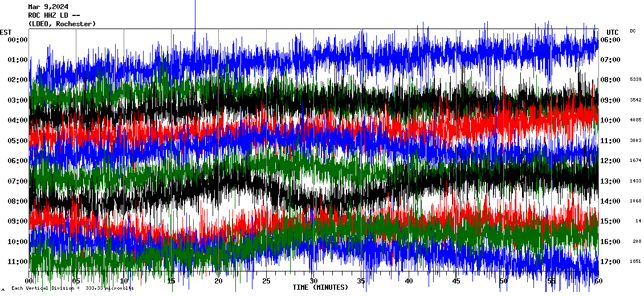Click the DC column header

click(633, 31)
